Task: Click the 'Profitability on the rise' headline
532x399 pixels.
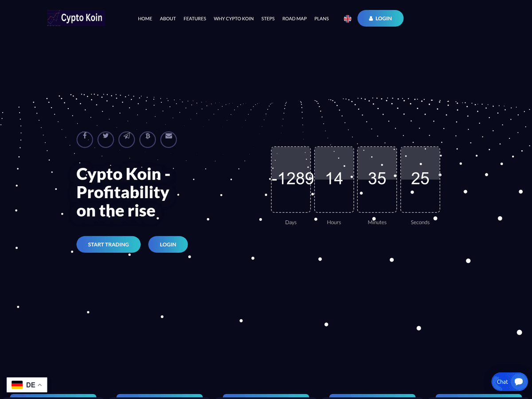Action: pos(123,202)
